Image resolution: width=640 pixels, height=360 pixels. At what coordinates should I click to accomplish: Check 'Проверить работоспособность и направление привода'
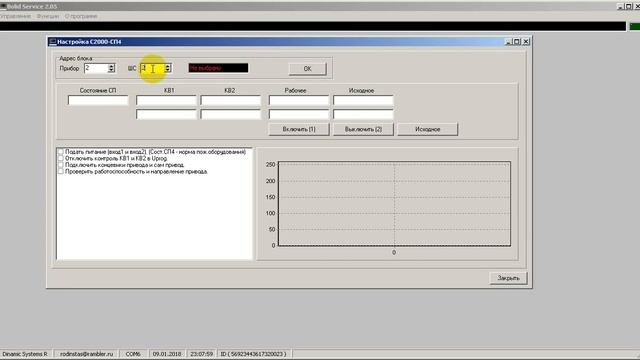61,172
